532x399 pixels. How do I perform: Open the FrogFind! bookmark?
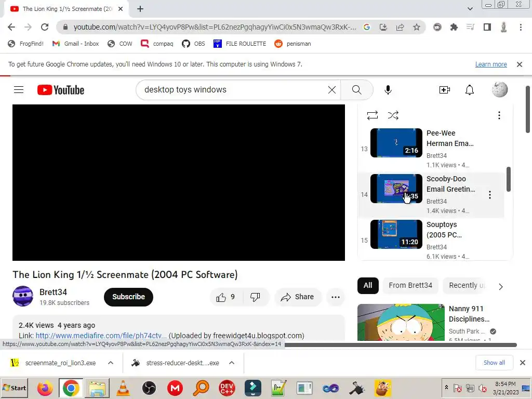point(26,44)
